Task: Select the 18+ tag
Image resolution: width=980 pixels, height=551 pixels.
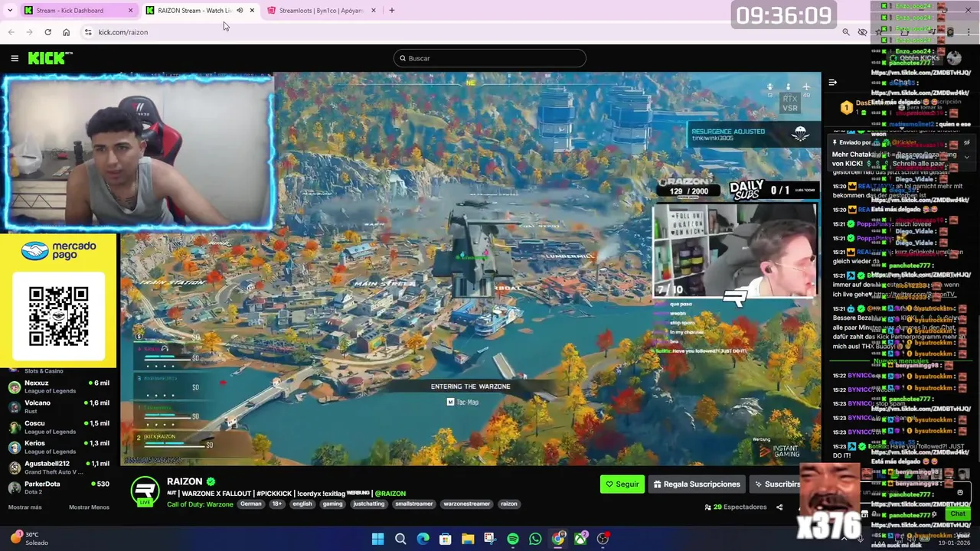Action: (277, 504)
